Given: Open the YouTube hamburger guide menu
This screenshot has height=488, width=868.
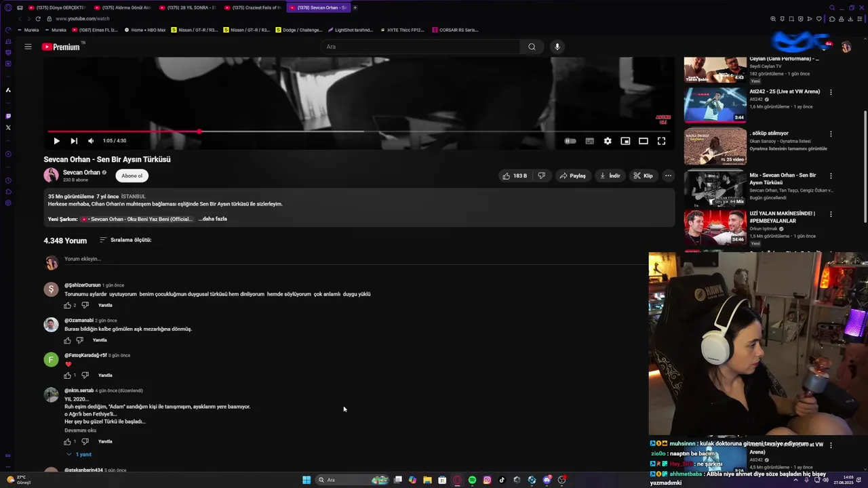Looking at the screenshot, I should (x=28, y=47).
